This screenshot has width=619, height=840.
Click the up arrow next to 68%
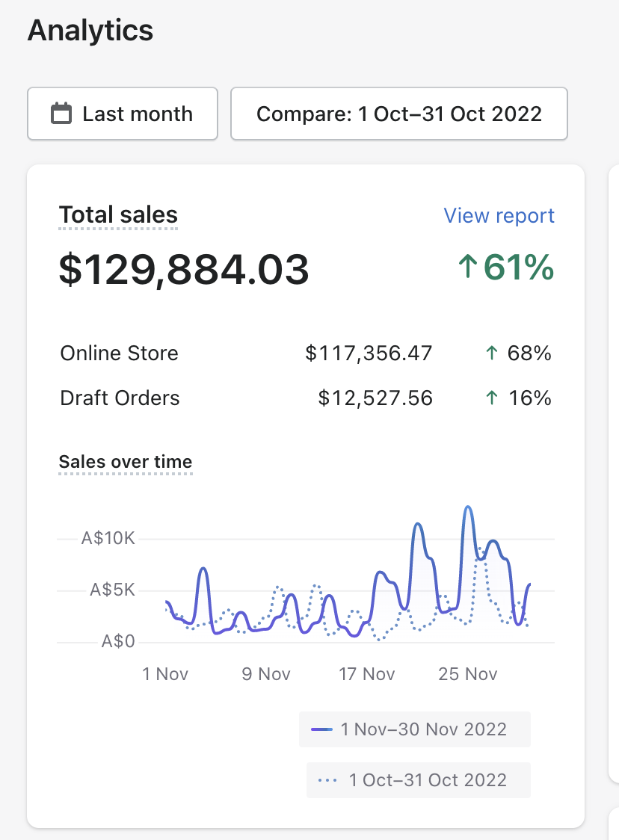tap(491, 353)
